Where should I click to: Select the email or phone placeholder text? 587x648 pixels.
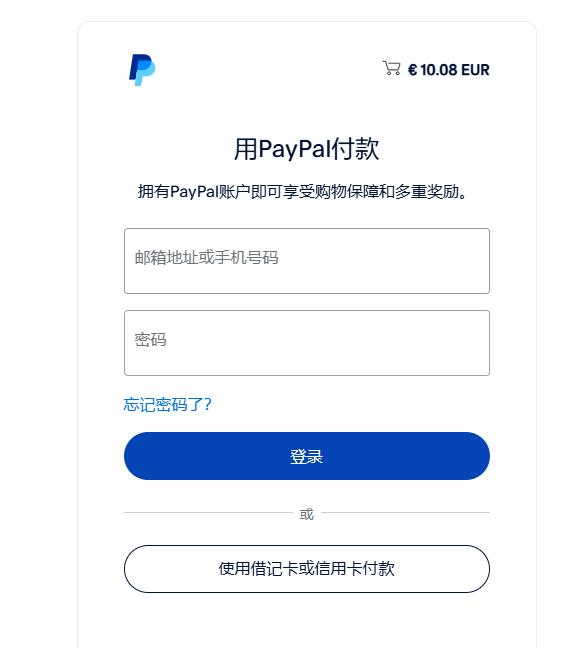(206, 257)
